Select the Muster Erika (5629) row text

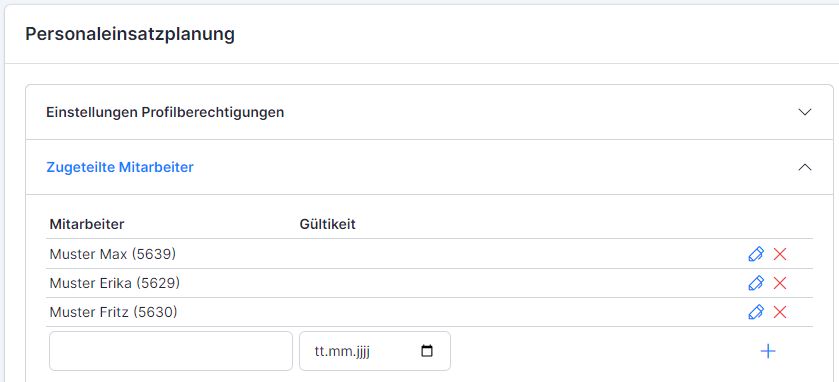pos(115,283)
